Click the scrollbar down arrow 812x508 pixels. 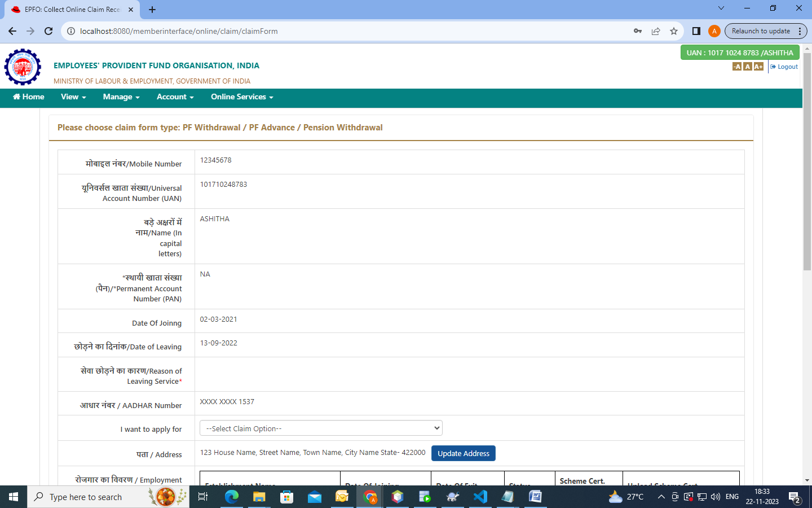[x=807, y=480]
